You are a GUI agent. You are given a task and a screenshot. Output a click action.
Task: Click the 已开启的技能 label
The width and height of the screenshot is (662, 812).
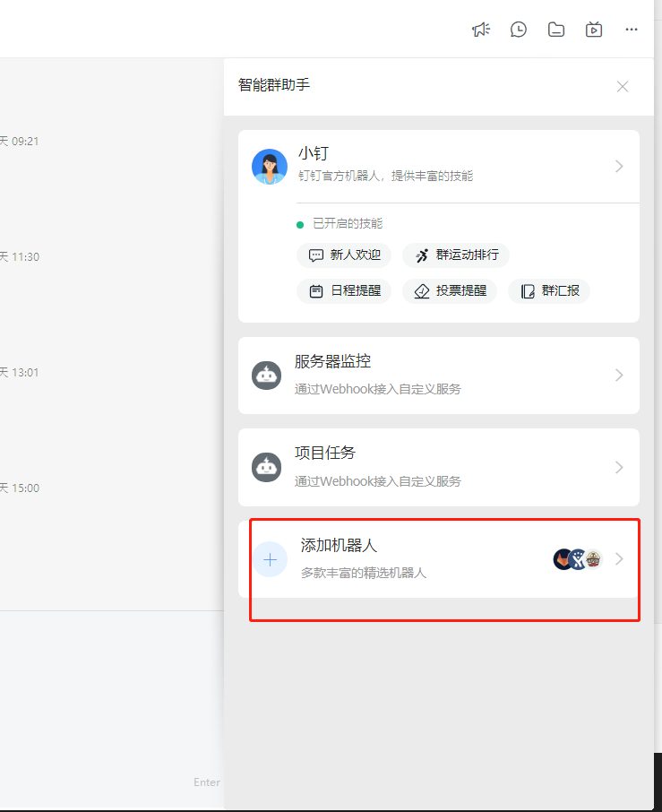click(348, 224)
